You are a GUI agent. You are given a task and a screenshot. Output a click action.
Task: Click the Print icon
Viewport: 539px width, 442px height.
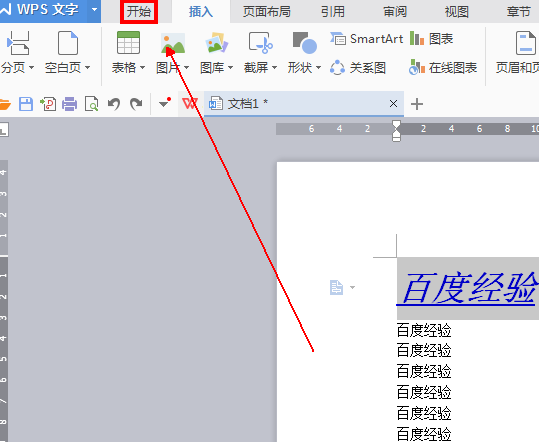click(x=69, y=104)
